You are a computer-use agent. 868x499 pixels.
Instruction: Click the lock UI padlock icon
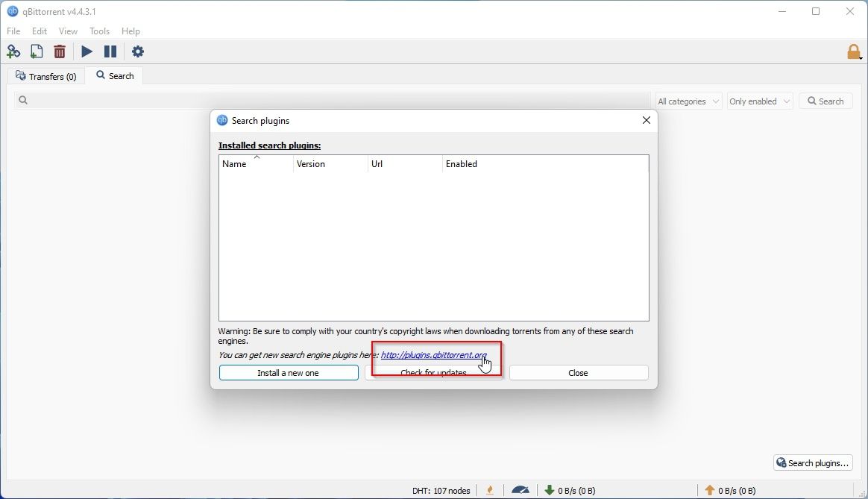pos(854,51)
